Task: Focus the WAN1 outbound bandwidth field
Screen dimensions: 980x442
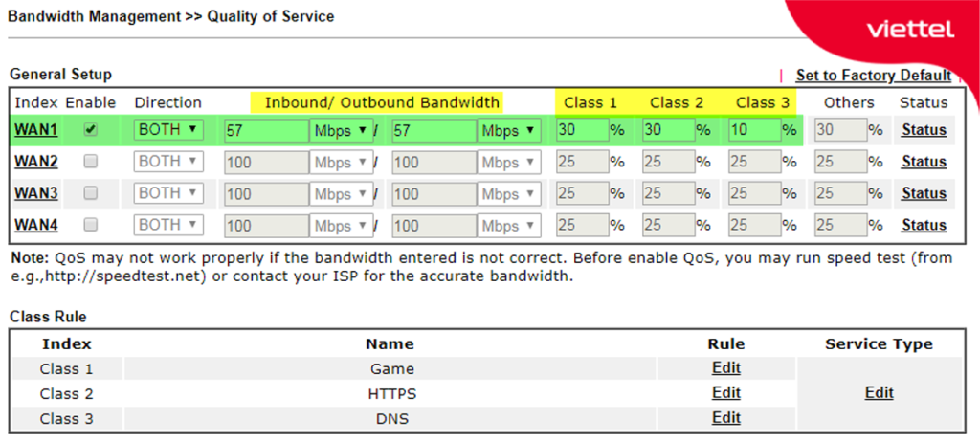Action: click(x=433, y=131)
